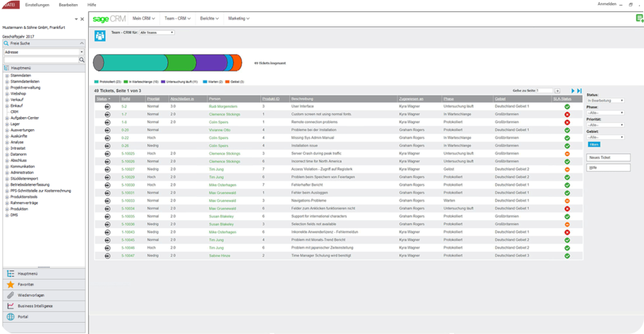Click the Hilfe button in the right panel
The height and width of the screenshot is (334, 644).
608,168
